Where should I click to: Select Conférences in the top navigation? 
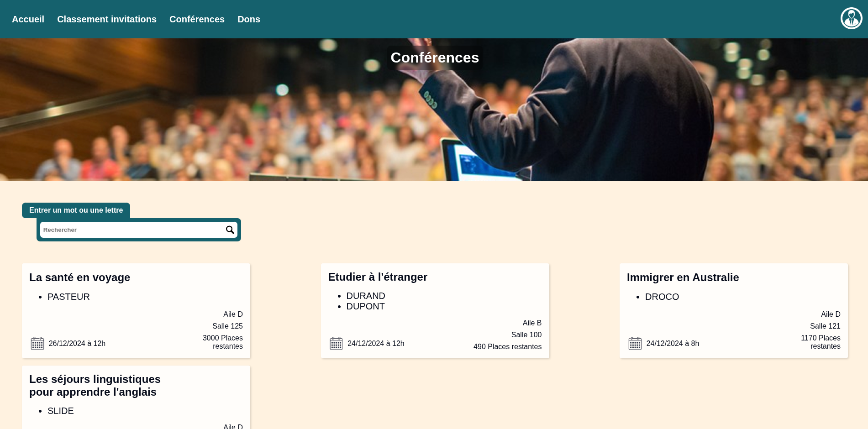pos(197,19)
